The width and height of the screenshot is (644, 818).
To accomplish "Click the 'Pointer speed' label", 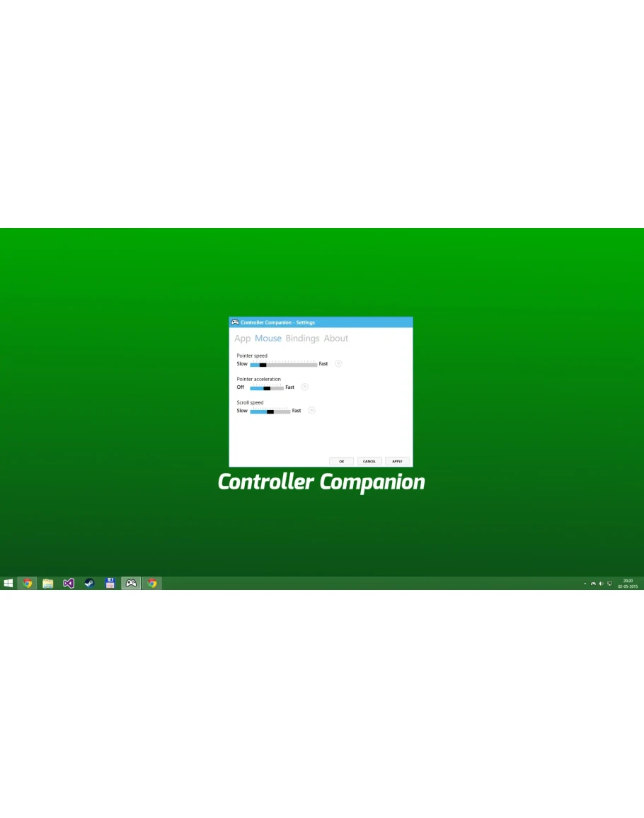I will click(x=252, y=356).
